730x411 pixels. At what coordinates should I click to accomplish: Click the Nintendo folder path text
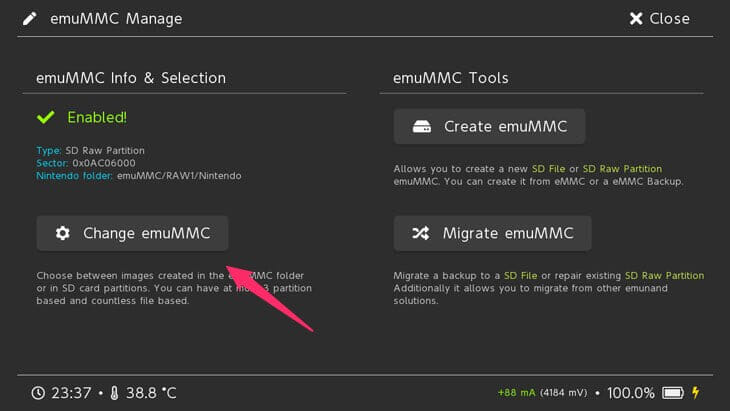[178, 175]
